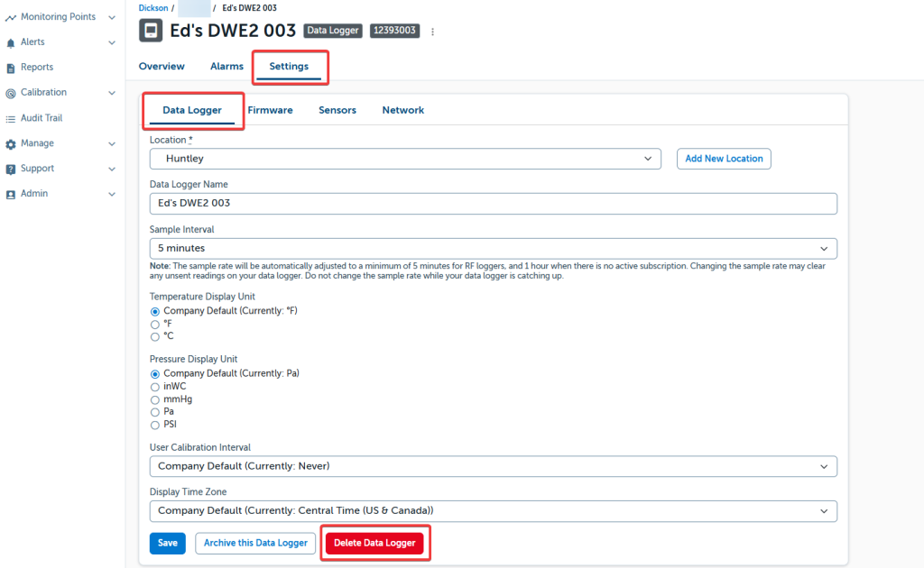The image size is (924, 568).
Task: Select °C temperature display unit
Action: pos(155,336)
